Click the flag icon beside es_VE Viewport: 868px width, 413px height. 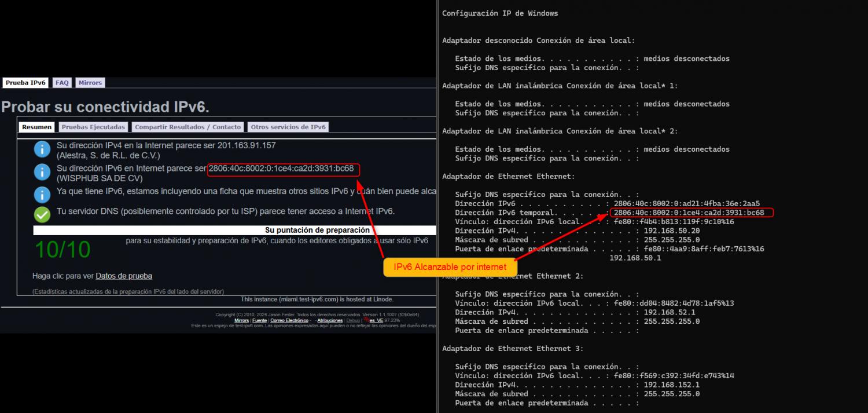365,320
